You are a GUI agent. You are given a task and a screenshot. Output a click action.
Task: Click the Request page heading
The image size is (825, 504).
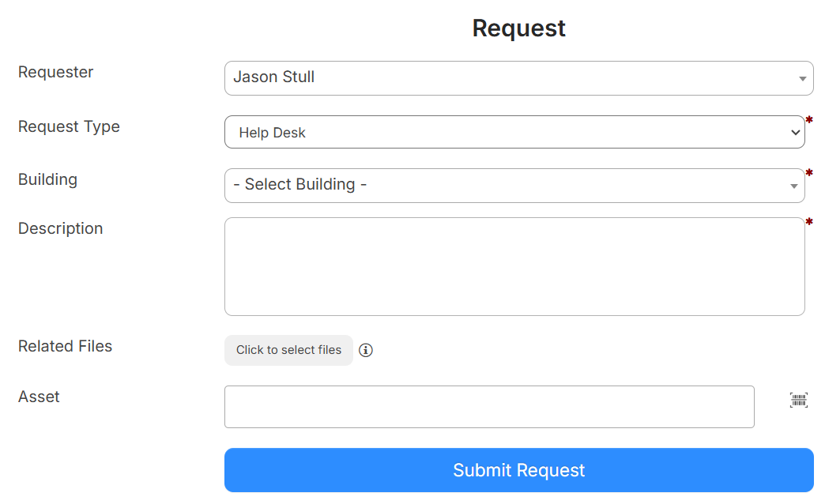coord(518,28)
